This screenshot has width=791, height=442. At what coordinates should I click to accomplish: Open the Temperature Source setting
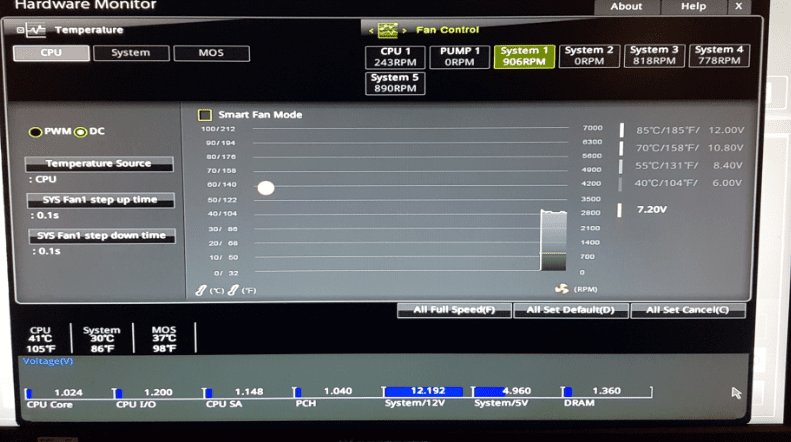tap(99, 163)
